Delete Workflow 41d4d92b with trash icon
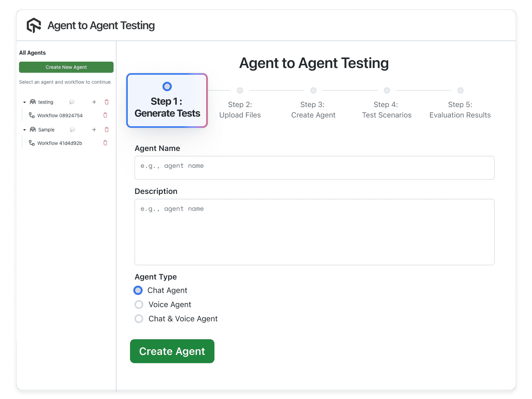This screenshot has height=399, width=532. click(105, 143)
